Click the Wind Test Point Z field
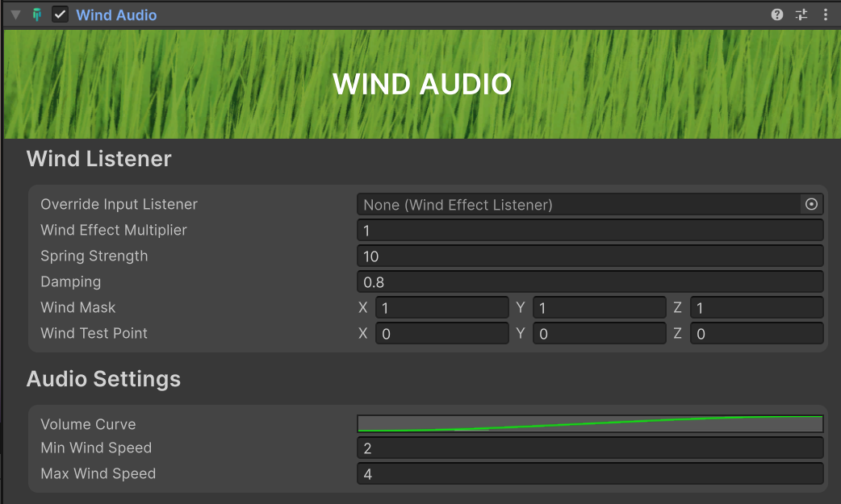Image resolution: width=841 pixels, height=504 pixels. [x=756, y=334]
